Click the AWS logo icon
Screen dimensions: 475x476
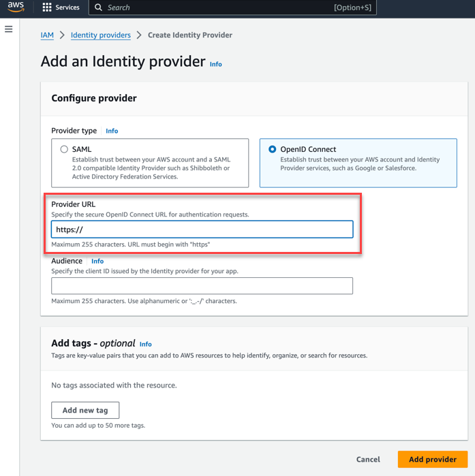click(16, 7)
